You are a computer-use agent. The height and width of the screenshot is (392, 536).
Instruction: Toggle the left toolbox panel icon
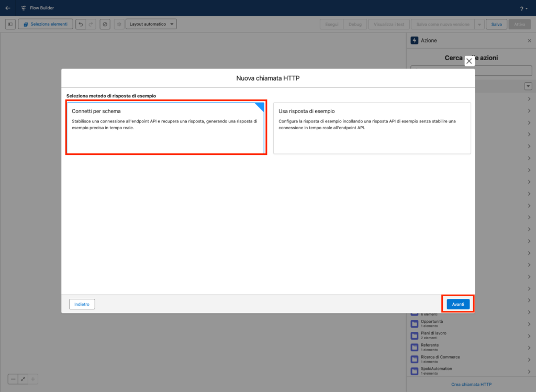[x=10, y=24]
